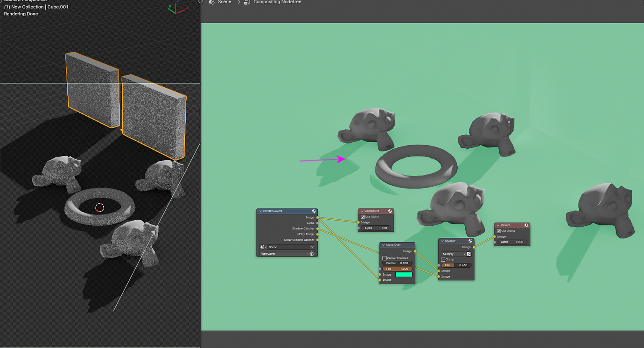Screen dimensions: 644x348
Task: Click the Render Layers Alpha output socket
Action: pos(317,223)
